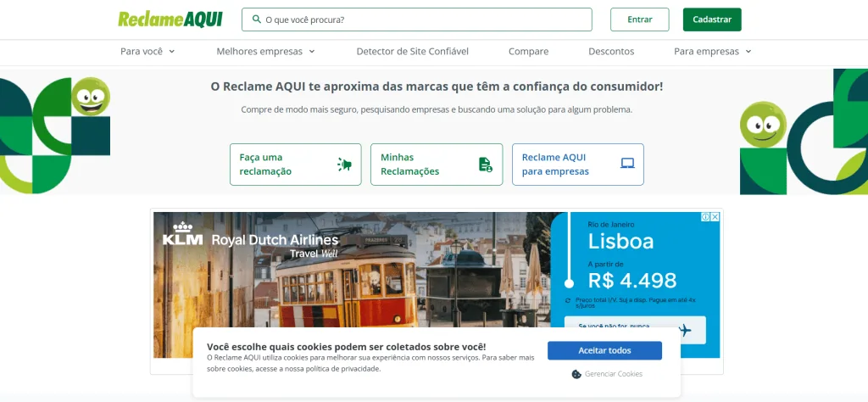Click the Cadastrar button
868x402 pixels.
712,20
